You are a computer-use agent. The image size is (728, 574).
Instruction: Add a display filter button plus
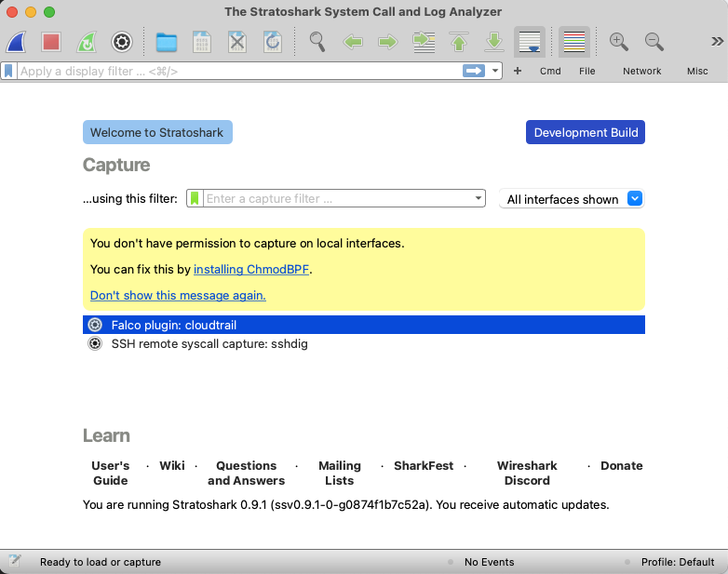[x=518, y=71]
